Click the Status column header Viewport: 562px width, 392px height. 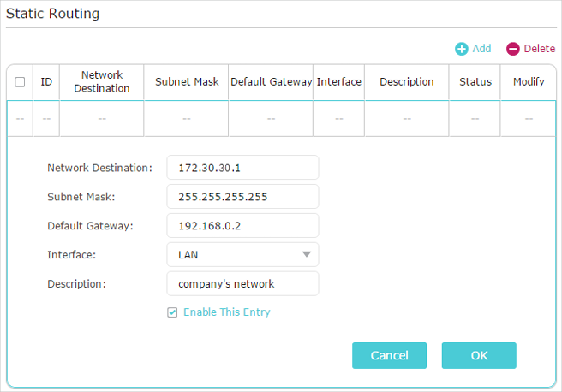click(475, 82)
